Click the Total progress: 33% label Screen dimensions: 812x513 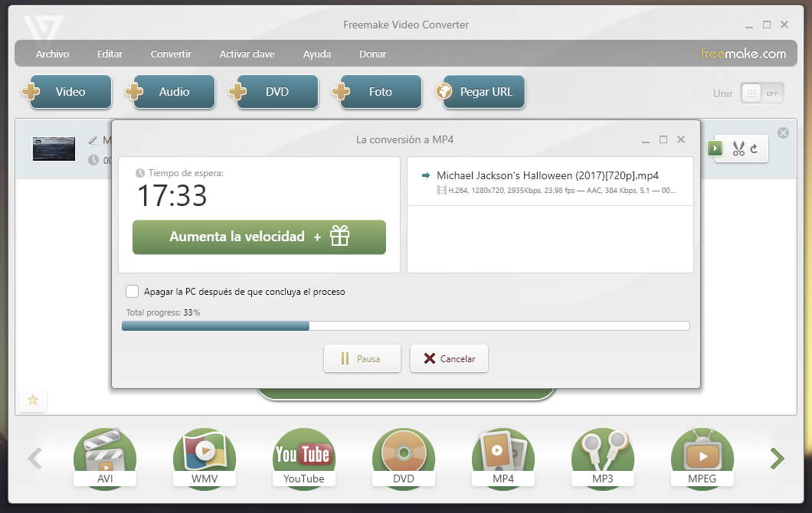click(163, 312)
